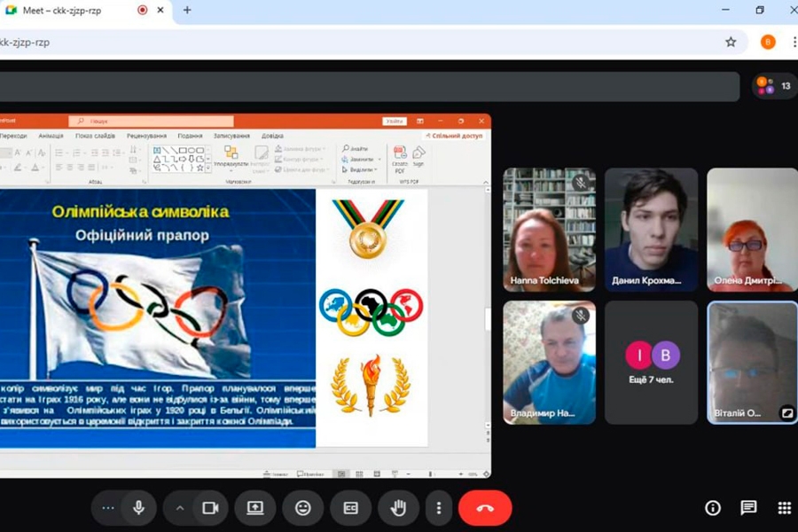Screen dimensions: 798x532
Task: Click the Спільний доступ share button
Action: 454,136
